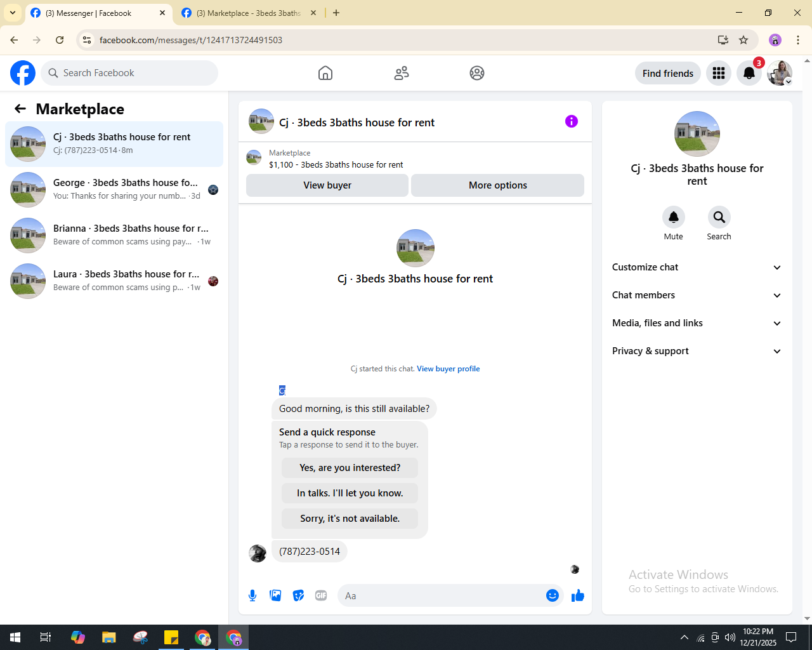The image size is (812, 650).
Task: Open the Windows notification center icon
Action: [x=791, y=637]
